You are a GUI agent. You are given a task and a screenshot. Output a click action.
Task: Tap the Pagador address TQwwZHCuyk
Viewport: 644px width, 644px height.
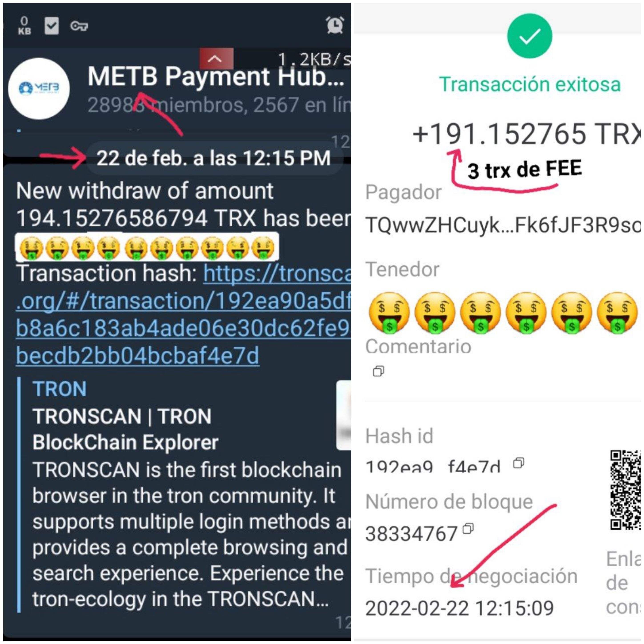coord(503,225)
